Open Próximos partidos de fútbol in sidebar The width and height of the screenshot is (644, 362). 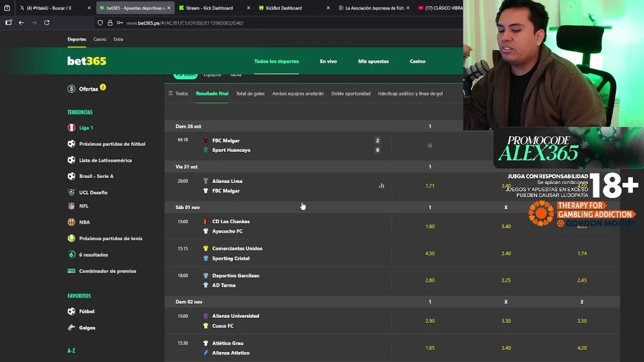pos(112,144)
